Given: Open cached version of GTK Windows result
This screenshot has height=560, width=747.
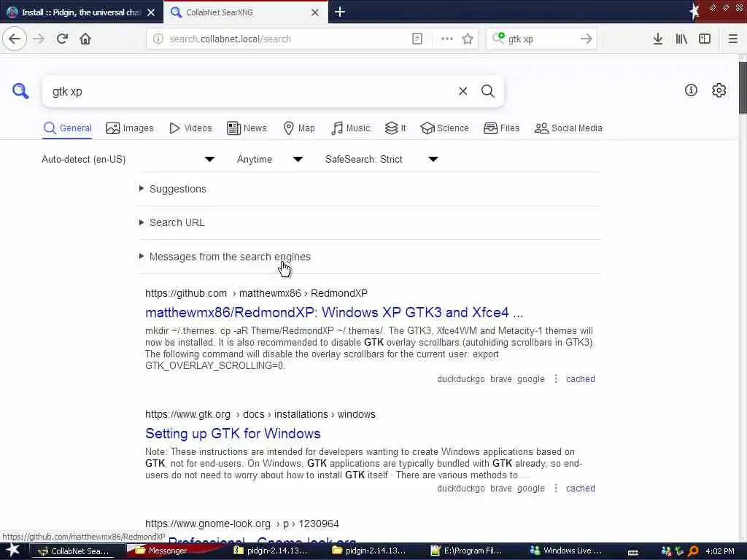Looking at the screenshot, I should click(x=580, y=488).
